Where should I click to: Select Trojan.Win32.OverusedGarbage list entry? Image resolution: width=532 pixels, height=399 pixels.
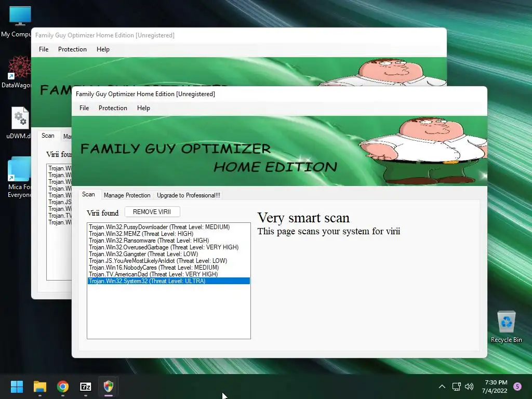pyautogui.click(x=169, y=247)
